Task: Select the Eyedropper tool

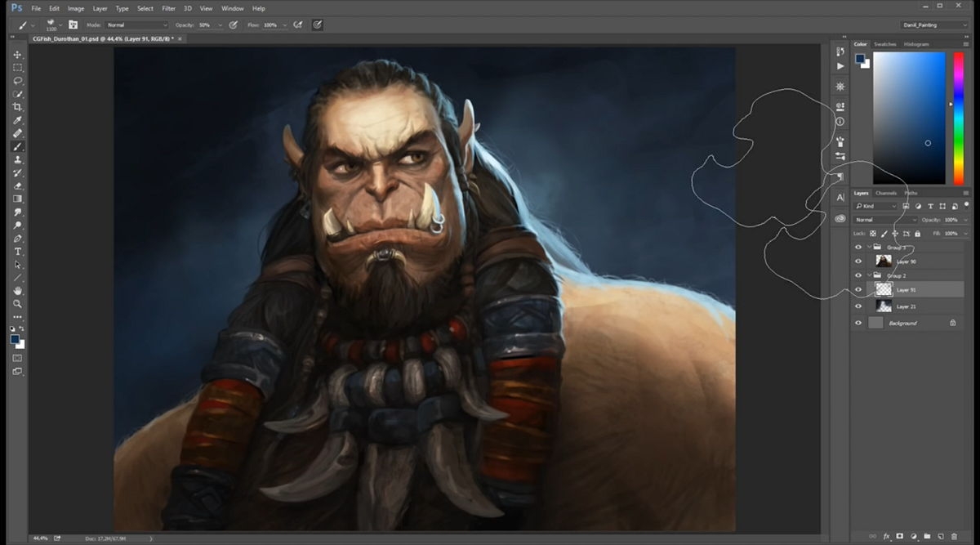Action: click(x=18, y=120)
